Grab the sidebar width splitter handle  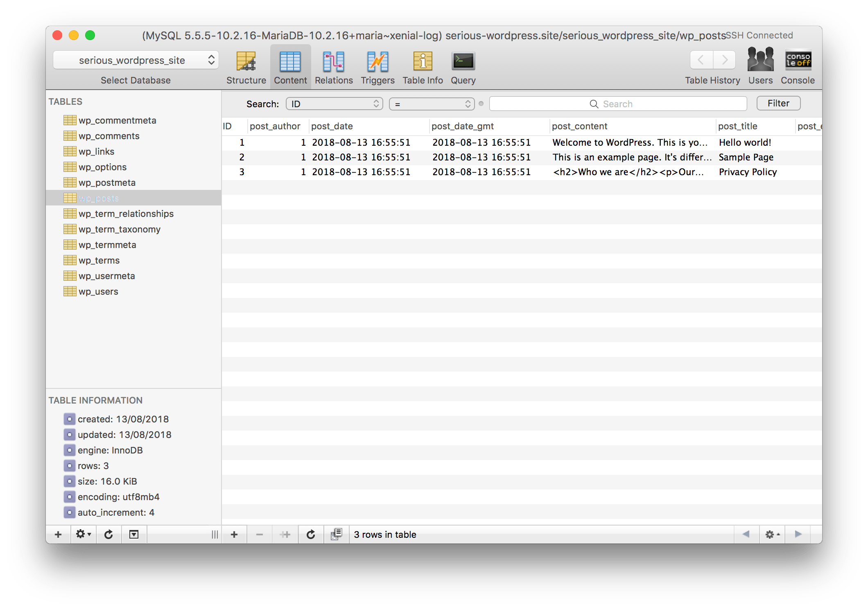[x=215, y=535]
